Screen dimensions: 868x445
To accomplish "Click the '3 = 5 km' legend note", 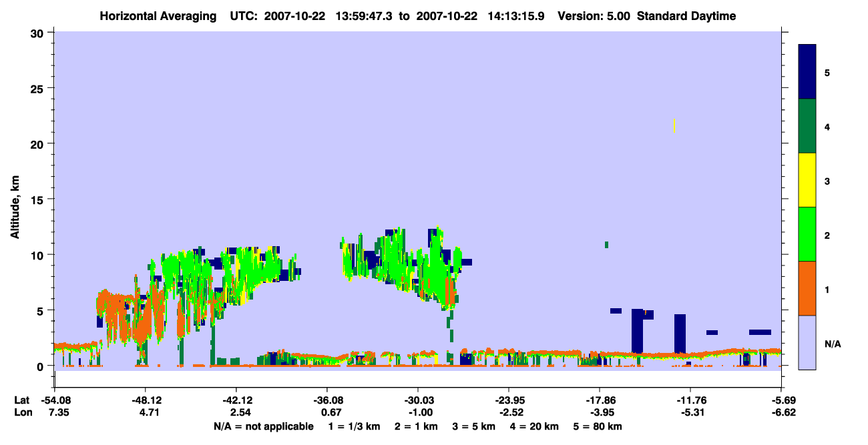I will click(x=473, y=426).
